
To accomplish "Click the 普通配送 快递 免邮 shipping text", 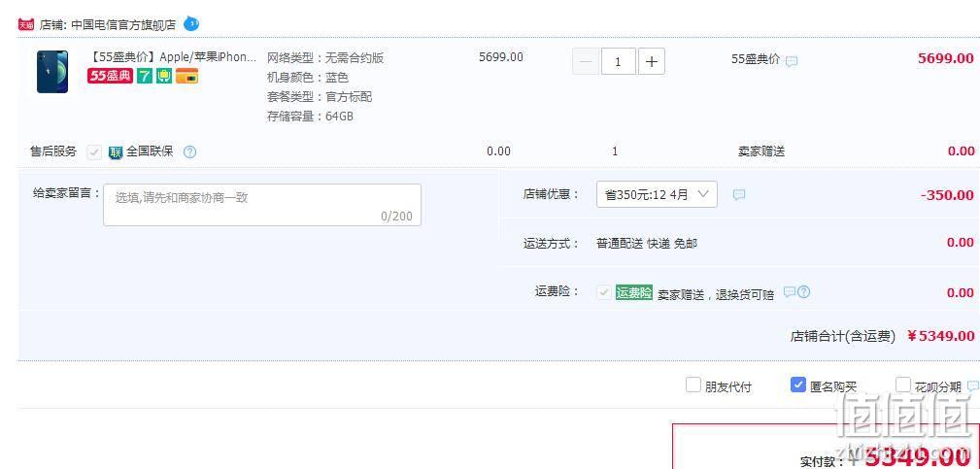I will (647, 244).
